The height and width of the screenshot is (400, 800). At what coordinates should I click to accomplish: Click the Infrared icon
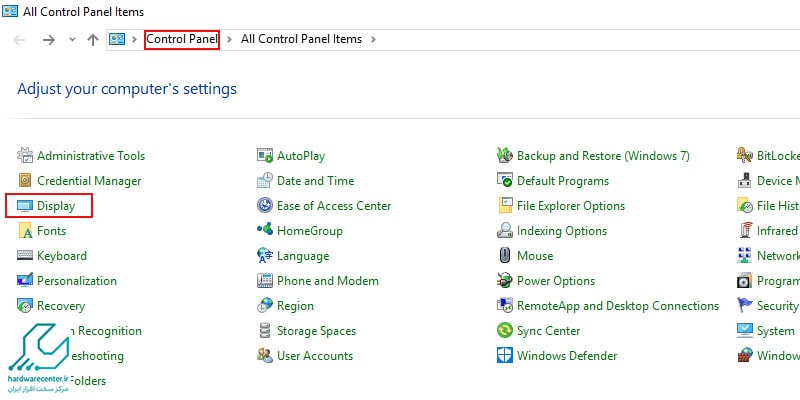click(745, 231)
